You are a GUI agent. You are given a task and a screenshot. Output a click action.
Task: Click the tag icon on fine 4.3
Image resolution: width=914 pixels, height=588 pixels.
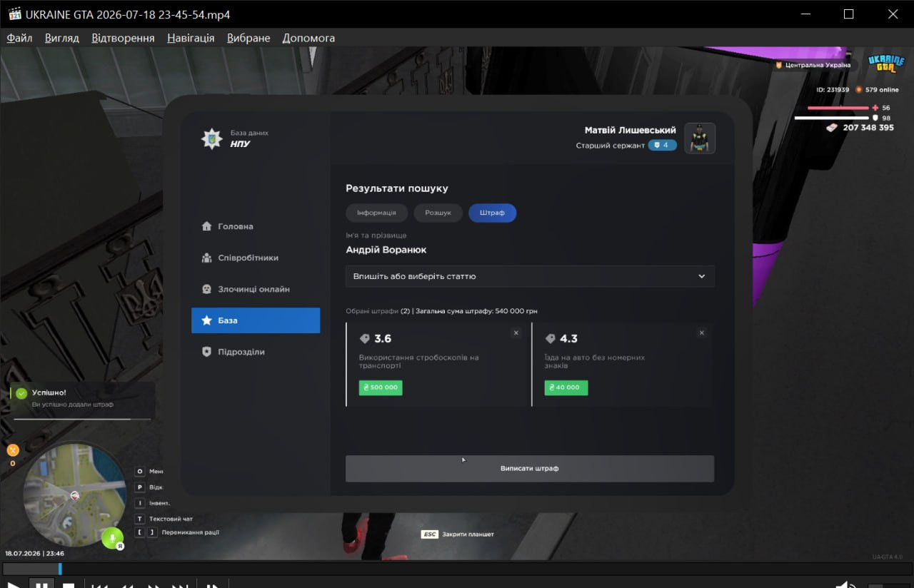point(550,339)
